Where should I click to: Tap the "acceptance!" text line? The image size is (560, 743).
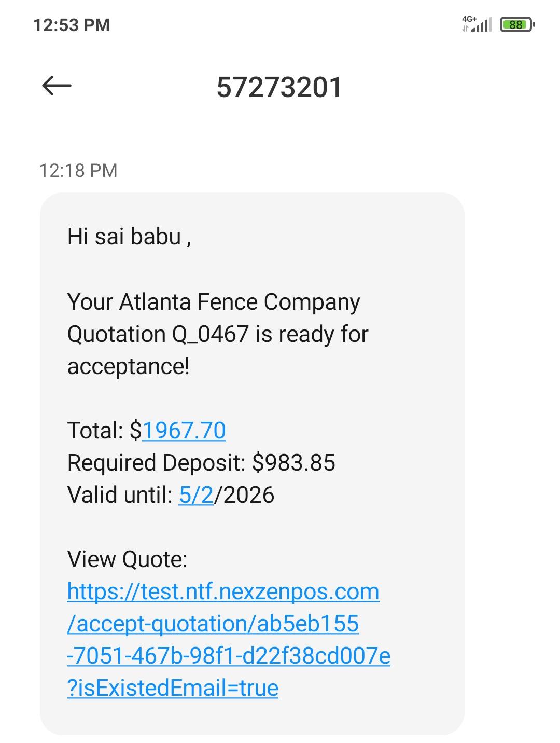[129, 366]
